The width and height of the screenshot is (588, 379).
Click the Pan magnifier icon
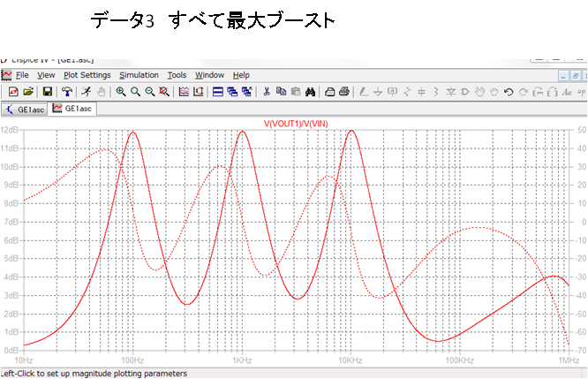(135, 92)
